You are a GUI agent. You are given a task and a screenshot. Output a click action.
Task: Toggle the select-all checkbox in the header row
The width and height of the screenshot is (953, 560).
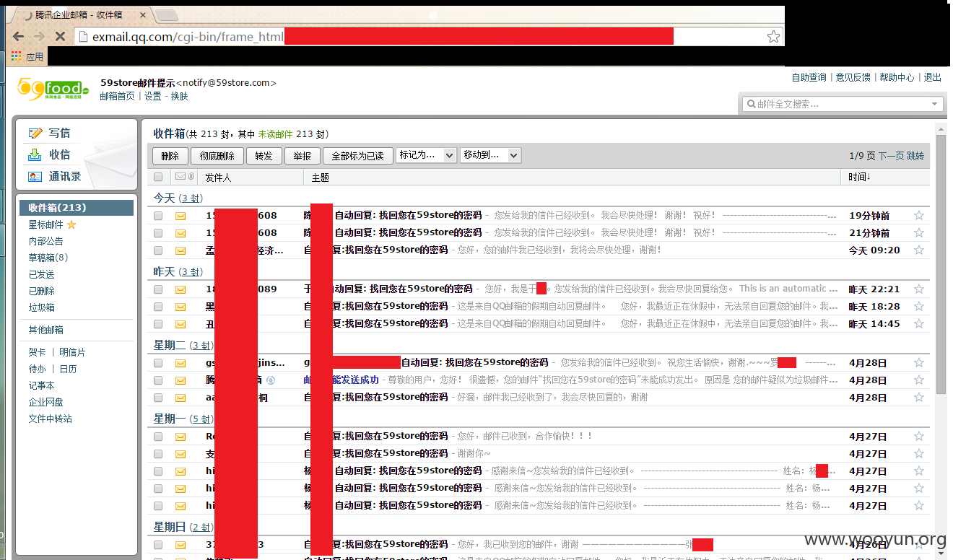(x=158, y=177)
